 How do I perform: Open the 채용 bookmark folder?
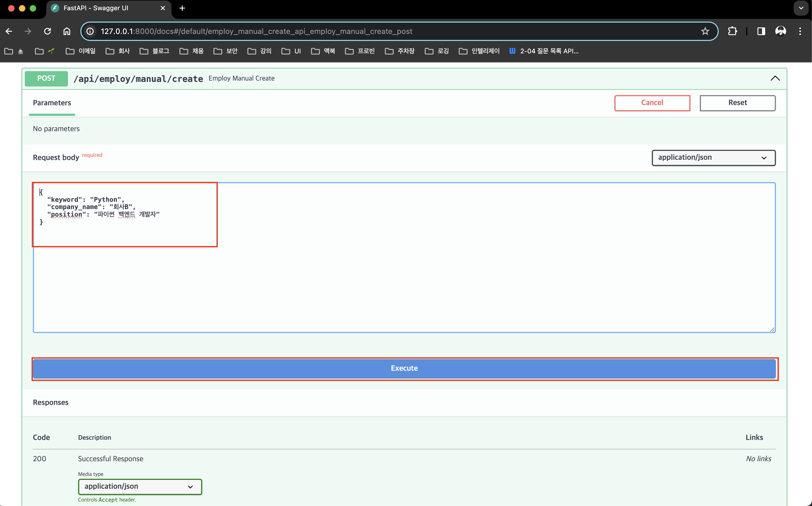[191, 51]
